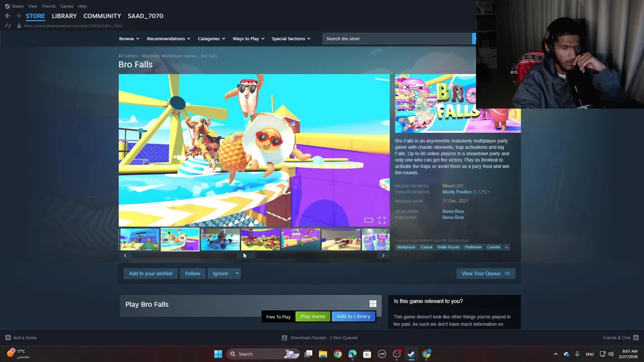Click Add to your wishlist
This screenshot has width=644, height=362.
[150, 274]
